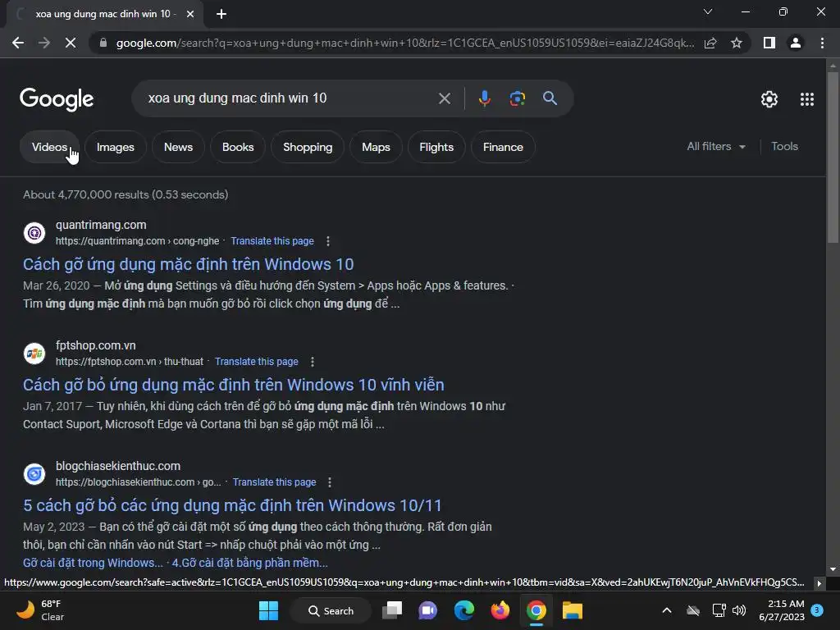840x630 pixels.
Task: Show hidden system tray icons
Action: tap(666, 610)
